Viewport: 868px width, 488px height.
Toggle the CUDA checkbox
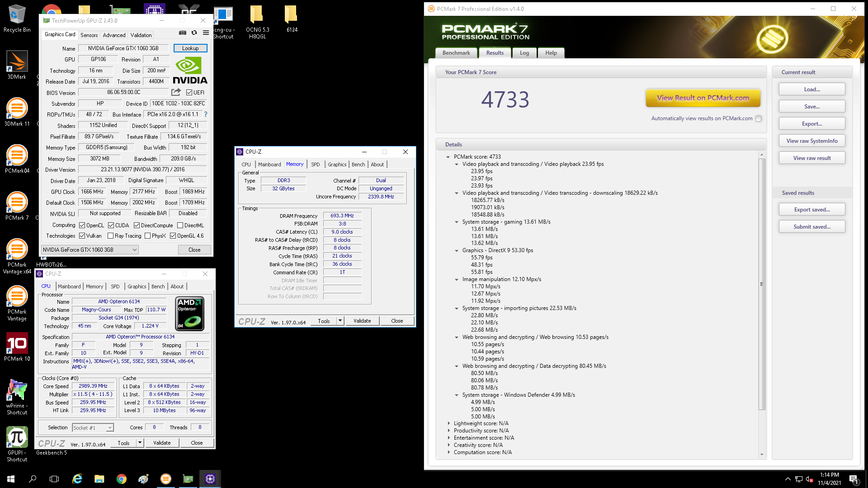111,225
